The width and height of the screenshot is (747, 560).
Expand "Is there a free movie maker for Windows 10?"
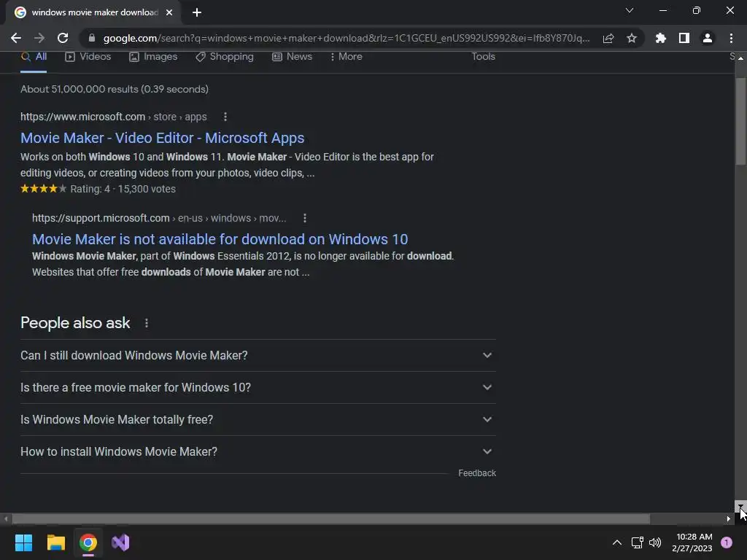[258, 388]
